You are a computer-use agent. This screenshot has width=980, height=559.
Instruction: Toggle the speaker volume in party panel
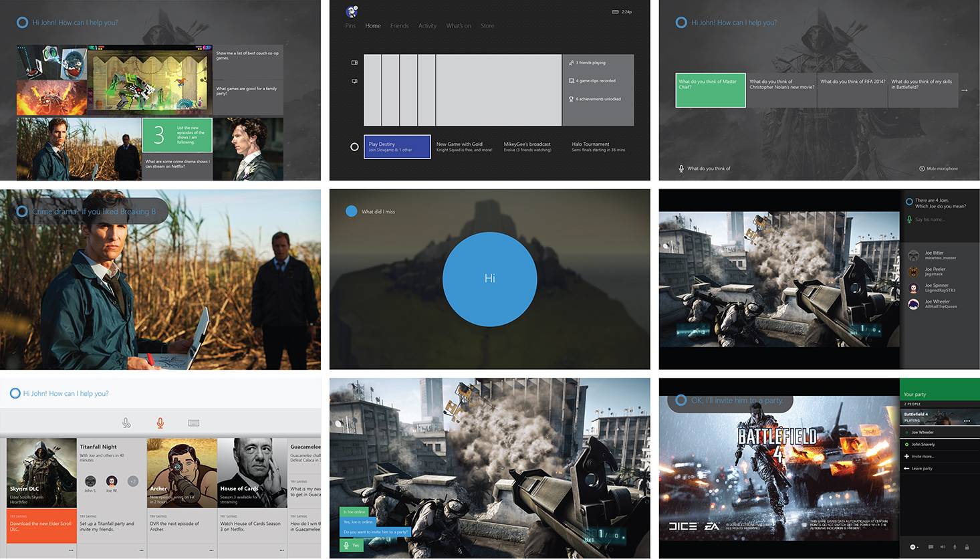tap(943, 547)
